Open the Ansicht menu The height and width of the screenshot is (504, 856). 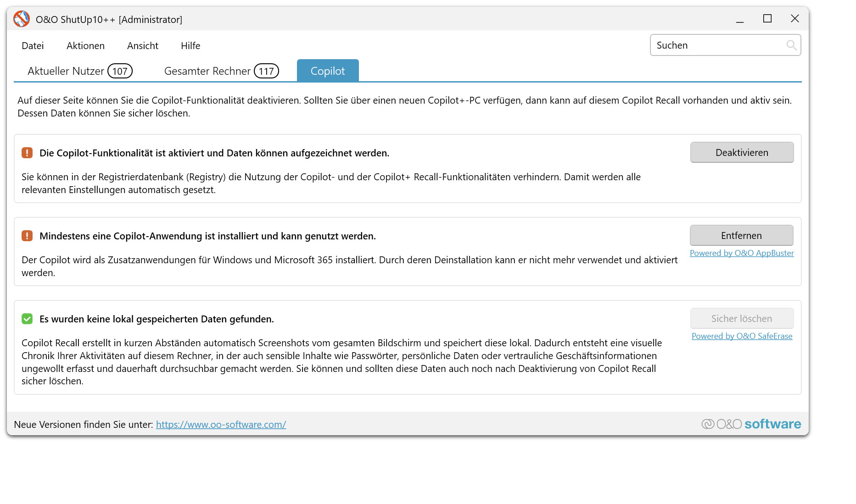pyautogui.click(x=142, y=45)
